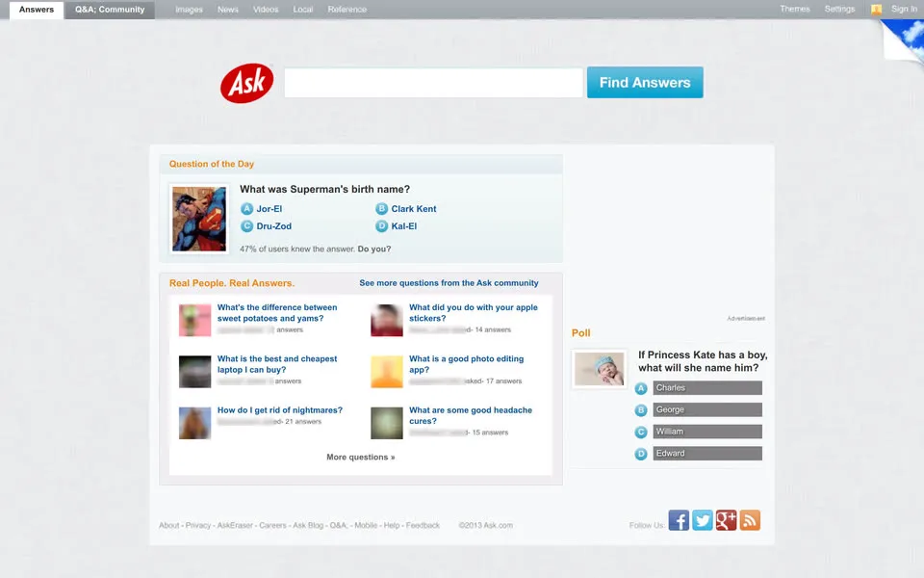
Task: Open Mobile footer link
Action: 366,525
